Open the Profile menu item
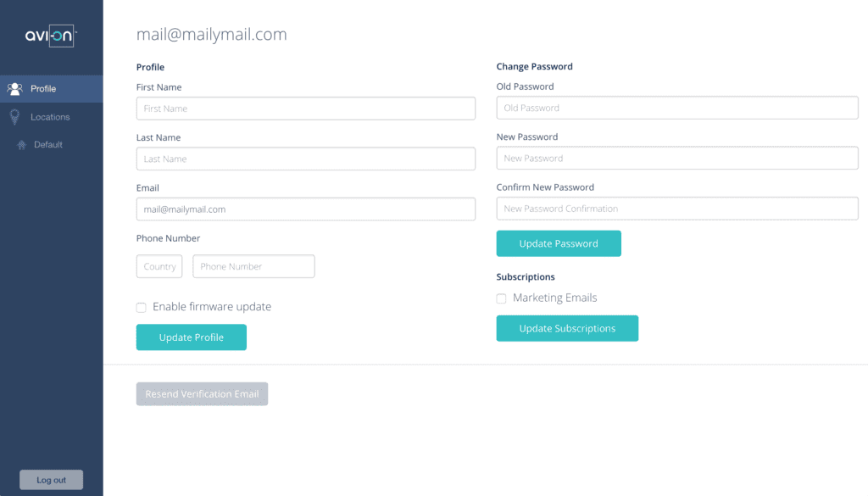 tap(43, 89)
